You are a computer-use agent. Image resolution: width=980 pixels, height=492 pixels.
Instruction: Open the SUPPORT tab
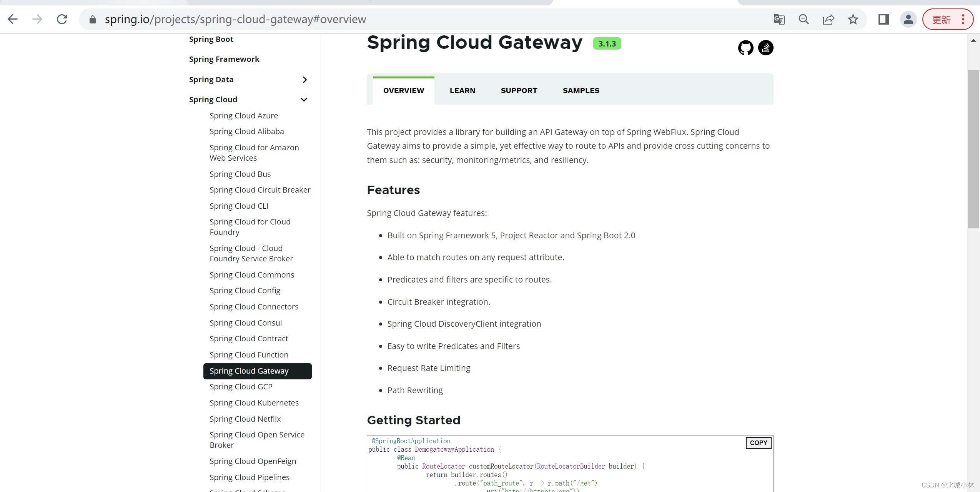point(519,91)
